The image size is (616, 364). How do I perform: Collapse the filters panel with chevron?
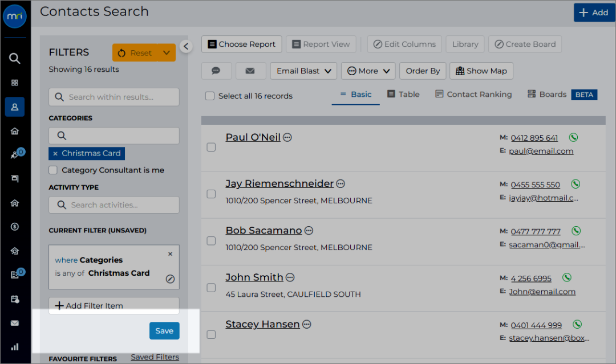(x=186, y=46)
